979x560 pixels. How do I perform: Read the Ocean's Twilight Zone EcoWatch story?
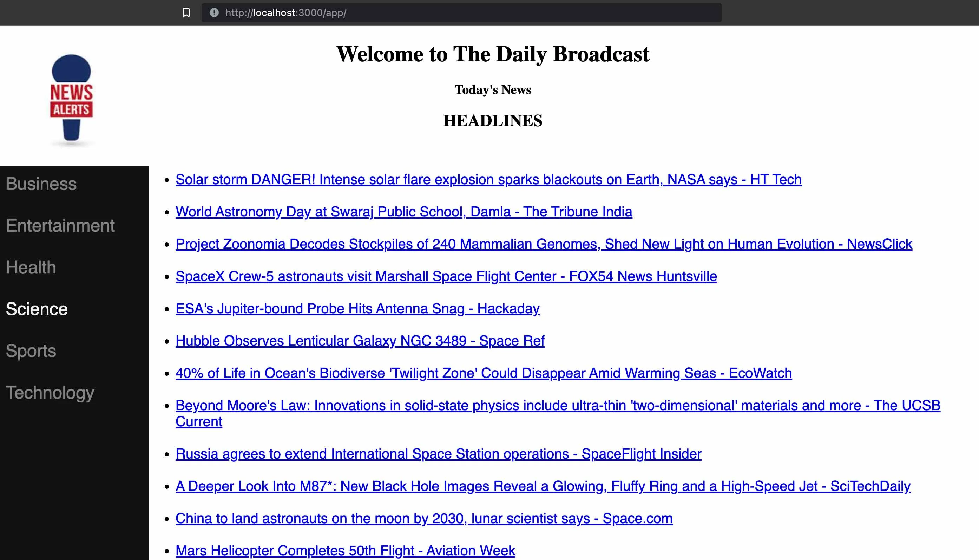[x=483, y=373]
